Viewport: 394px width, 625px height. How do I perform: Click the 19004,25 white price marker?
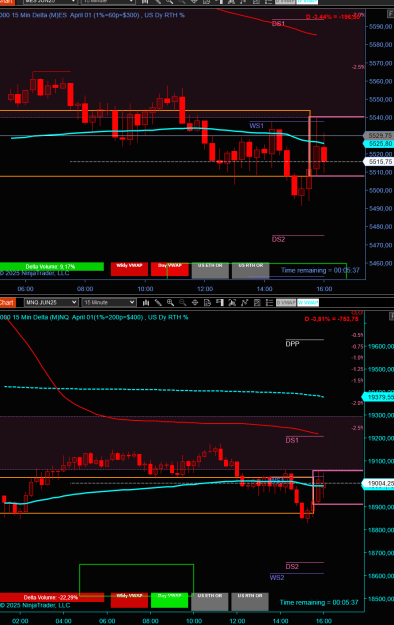[378, 483]
